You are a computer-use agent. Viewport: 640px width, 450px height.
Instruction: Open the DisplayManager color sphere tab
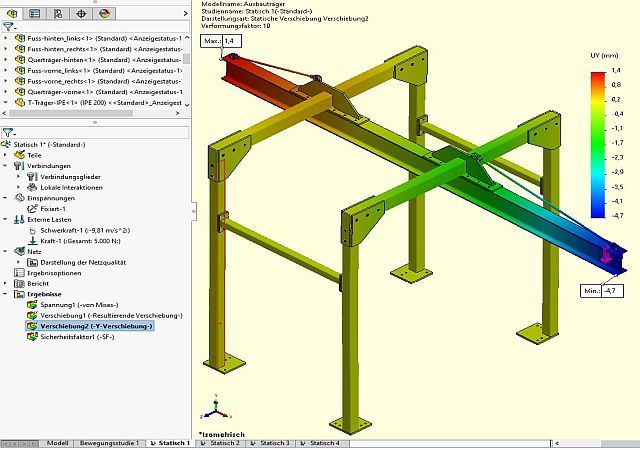(104, 12)
